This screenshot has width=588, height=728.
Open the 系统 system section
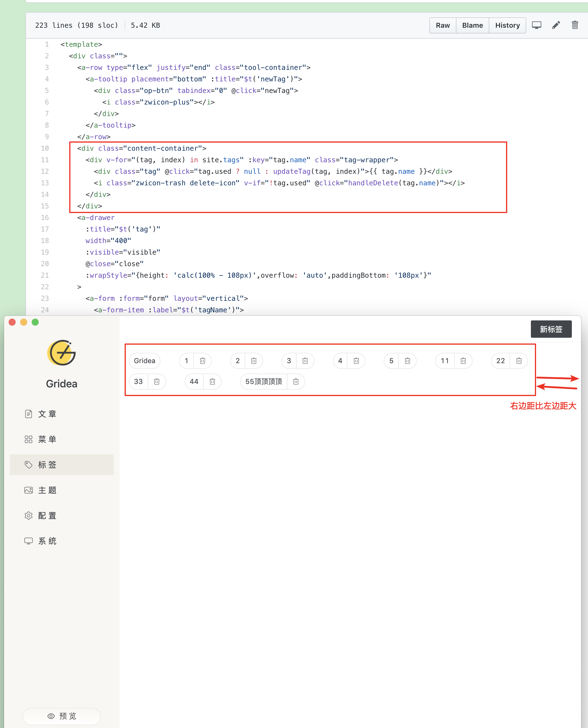[62, 541]
